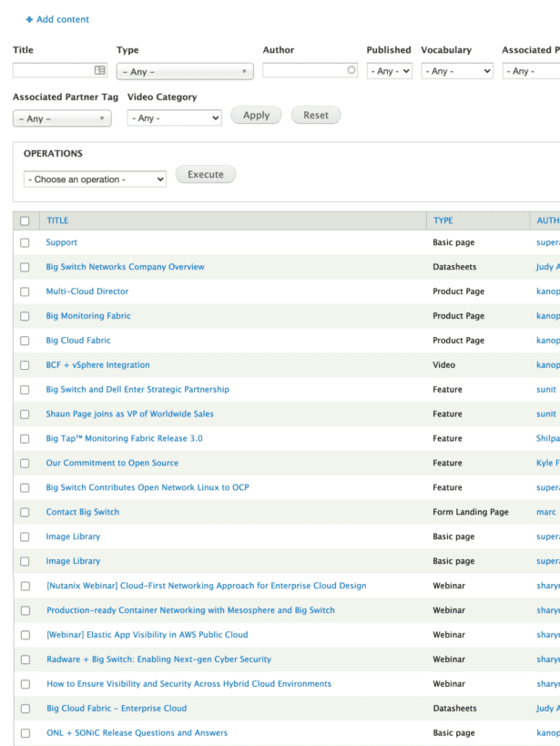Click the Reset filter button
The width and height of the screenshot is (560, 746).
pyautogui.click(x=316, y=115)
